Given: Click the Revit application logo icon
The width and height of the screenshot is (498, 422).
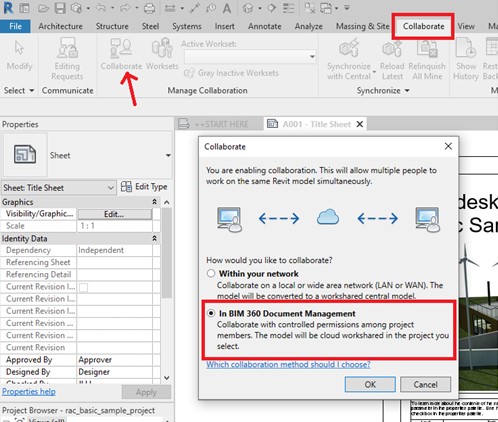Looking at the screenshot, I should [8, 8].
